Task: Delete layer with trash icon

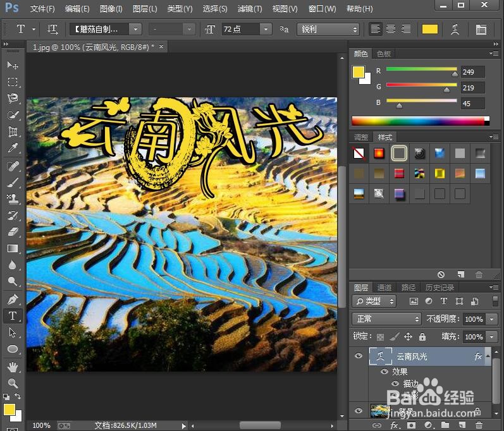Action: coord(479,425)
